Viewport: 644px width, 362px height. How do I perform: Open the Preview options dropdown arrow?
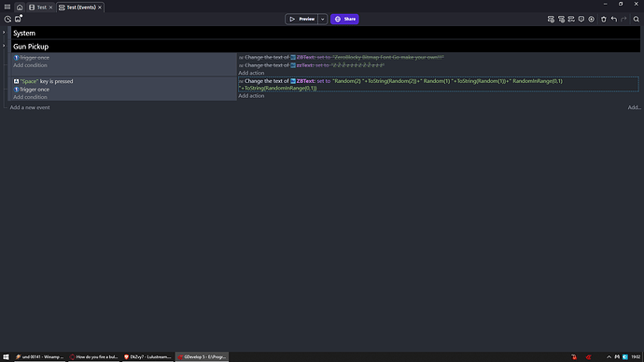(x=323, y=19)
